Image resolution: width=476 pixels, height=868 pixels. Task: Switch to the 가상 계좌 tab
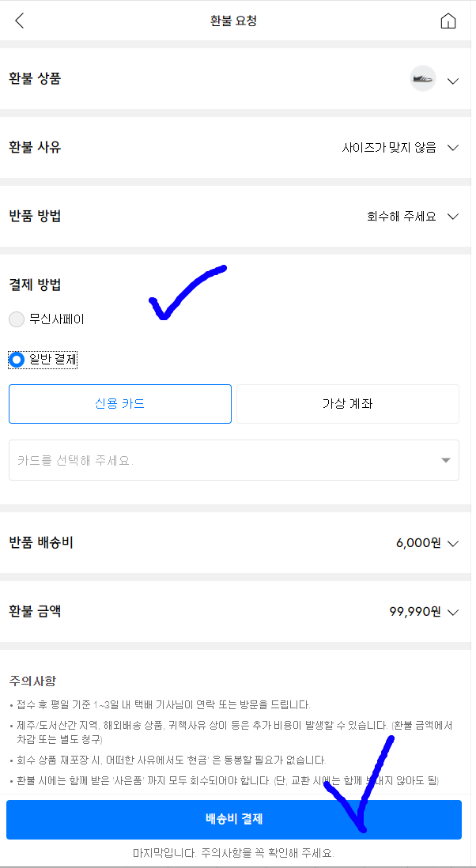point(348,403)
